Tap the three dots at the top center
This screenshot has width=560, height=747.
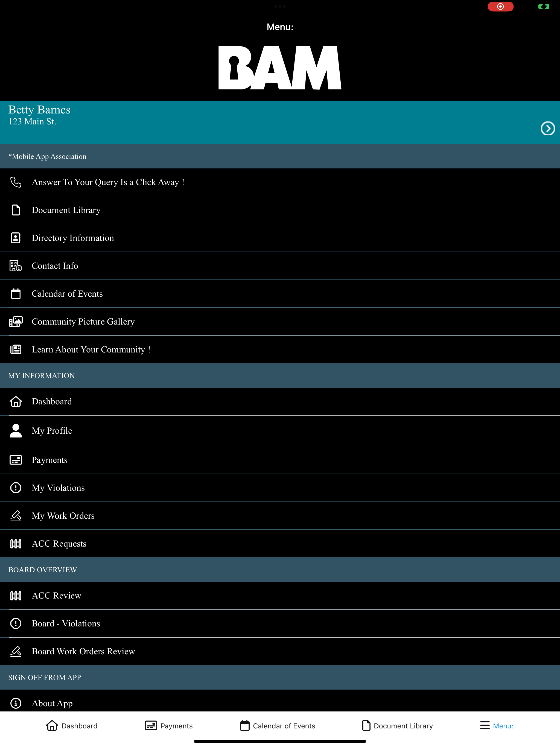click(280, 6)
